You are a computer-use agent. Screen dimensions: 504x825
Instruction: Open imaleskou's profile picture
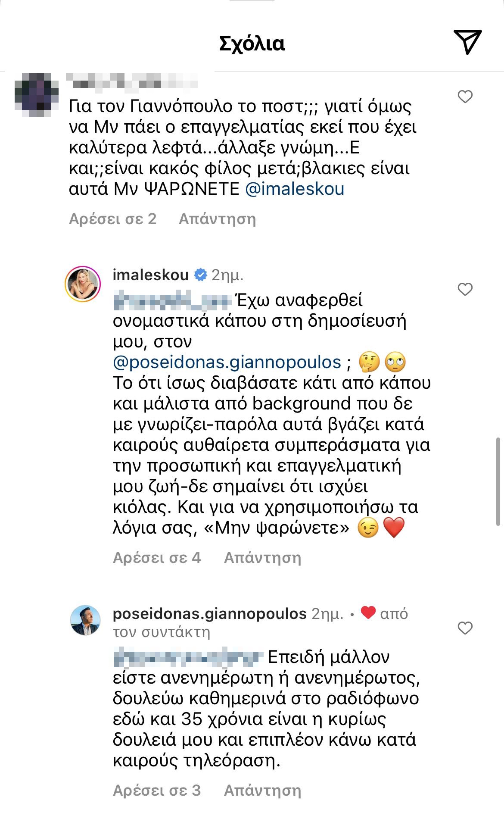tap(83, 284)
